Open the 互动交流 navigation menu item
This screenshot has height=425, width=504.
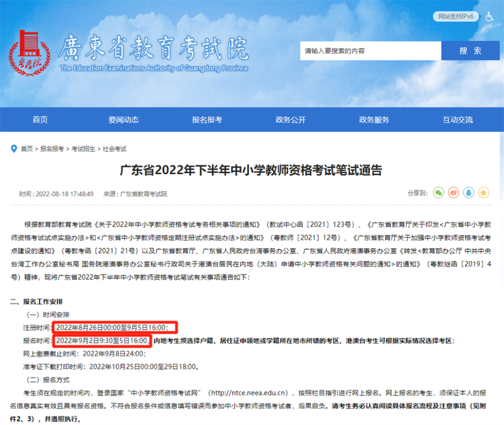tap(458, 120)
